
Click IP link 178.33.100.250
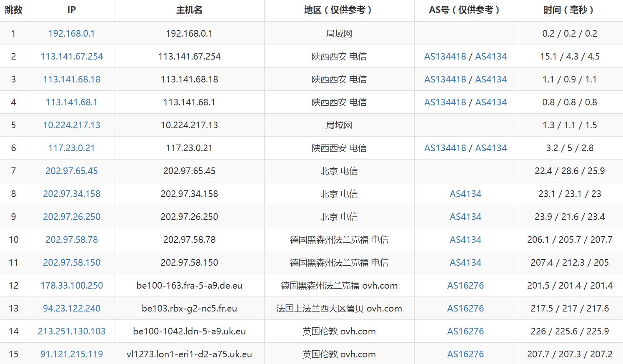pos(71,285)
